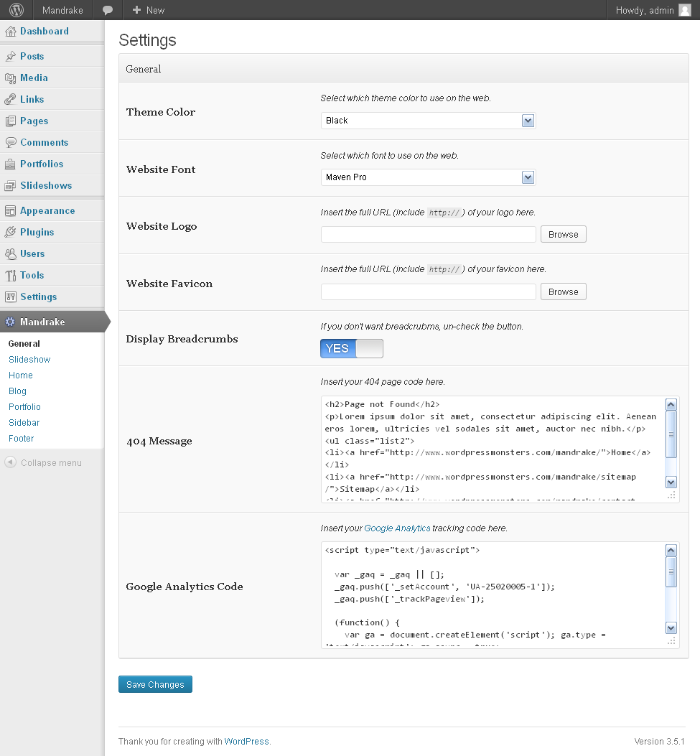Click the Save Changes button
Viewport: 700px width, 756px height.
click(155, 685)
